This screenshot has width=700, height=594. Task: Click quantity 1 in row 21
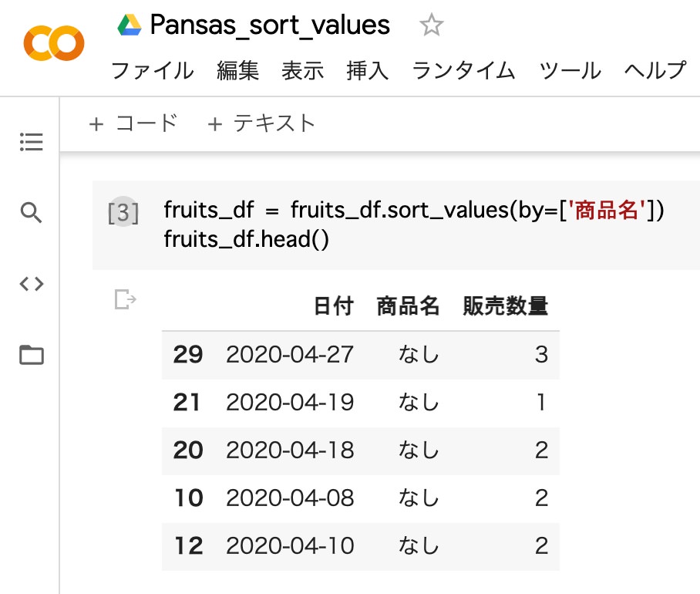click(x=541, y=403)
